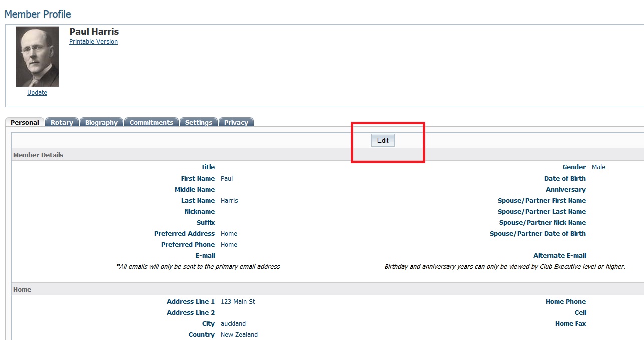Click the Member Details section header

coord(38,155)
